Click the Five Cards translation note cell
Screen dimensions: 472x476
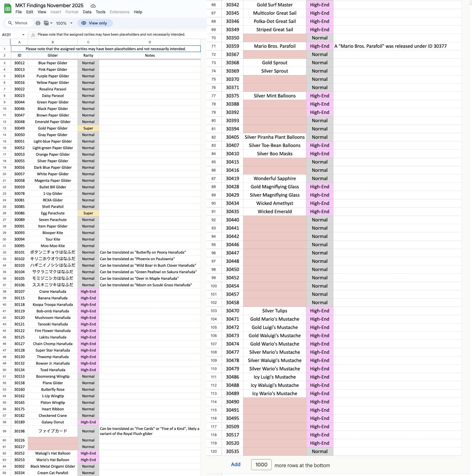coord(150,431)
